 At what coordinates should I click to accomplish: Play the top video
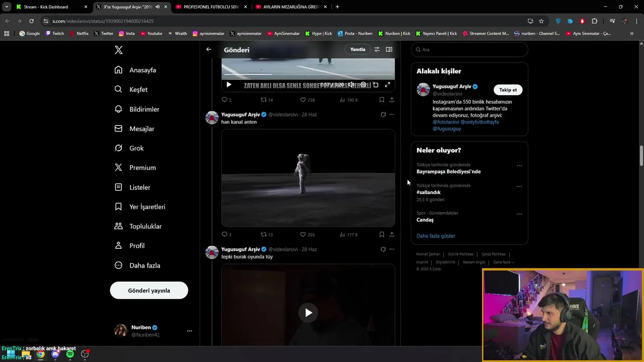point(229,85)
